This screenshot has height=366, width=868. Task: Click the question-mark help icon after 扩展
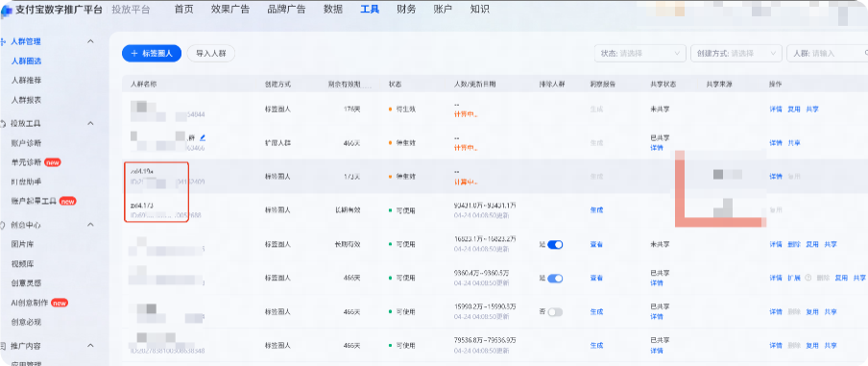[808, 278]
